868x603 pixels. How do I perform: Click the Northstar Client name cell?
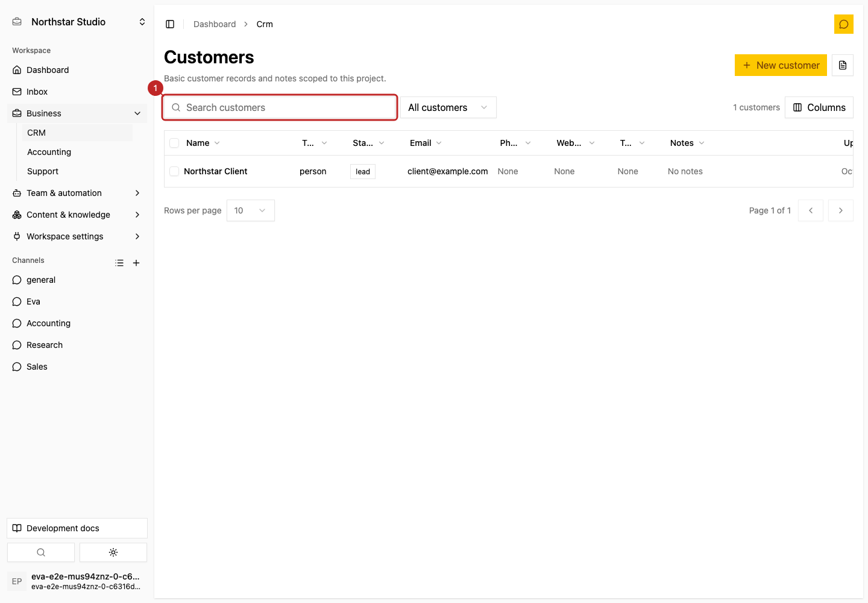point(216,171)
